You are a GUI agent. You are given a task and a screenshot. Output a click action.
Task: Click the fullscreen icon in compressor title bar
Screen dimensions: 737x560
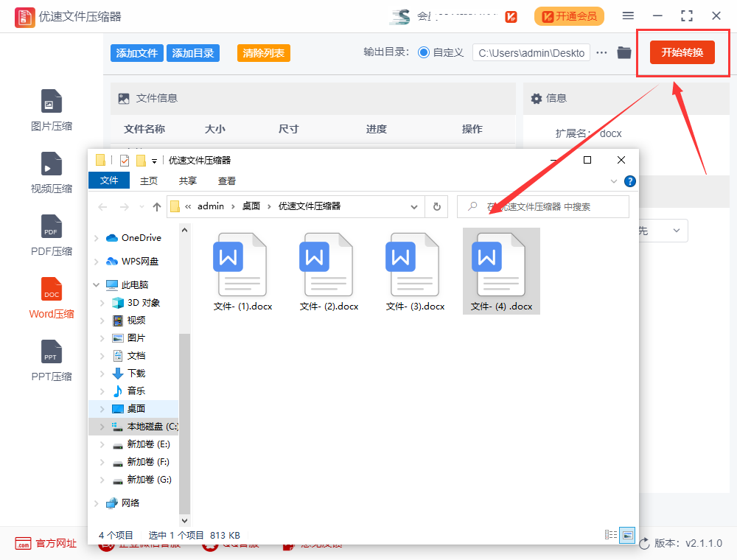(x=687, y=16)
